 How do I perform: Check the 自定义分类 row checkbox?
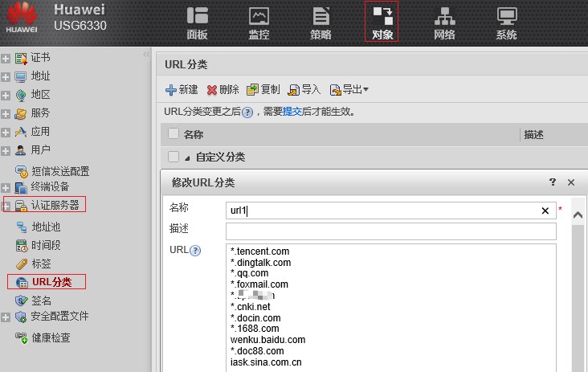click(173, 157)
